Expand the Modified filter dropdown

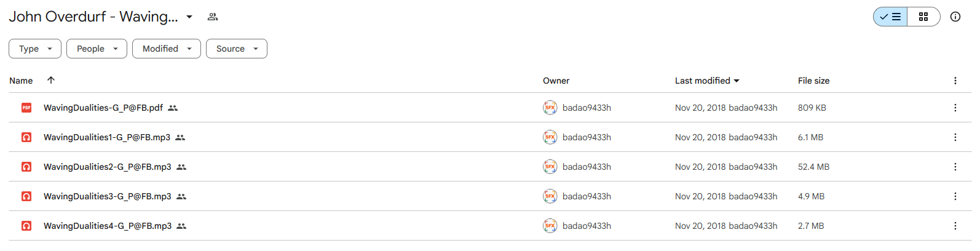click(x=167, y=49)
